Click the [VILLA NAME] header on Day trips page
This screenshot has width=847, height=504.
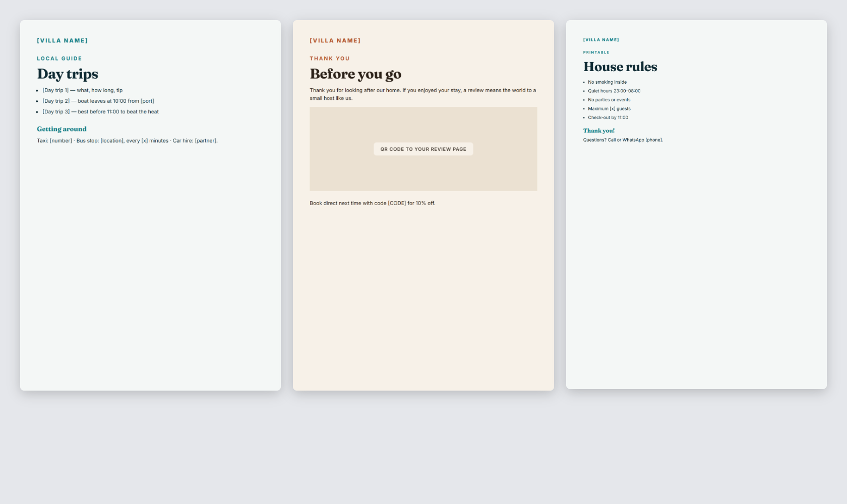click(x=63, y=41)
